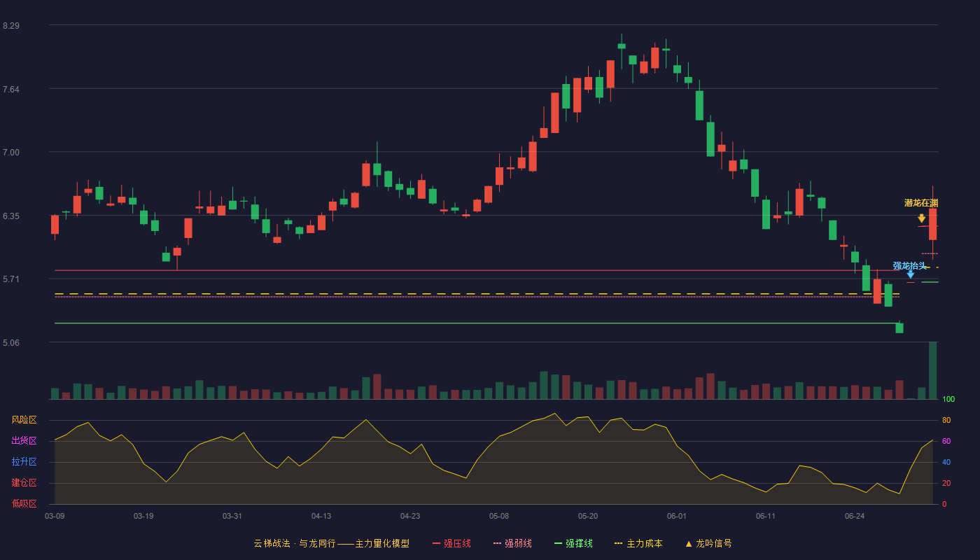Click the 05-20 date label
Screen dimensions: 980x560
588,516
